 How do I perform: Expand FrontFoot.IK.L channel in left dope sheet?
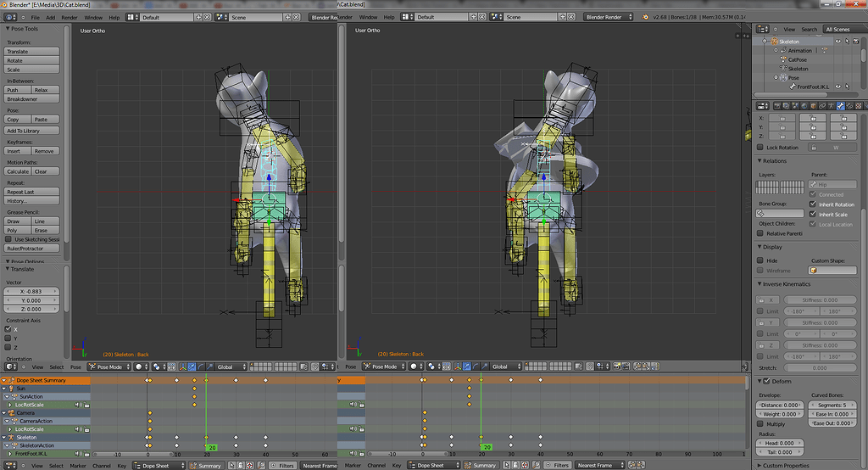[10, 454]
